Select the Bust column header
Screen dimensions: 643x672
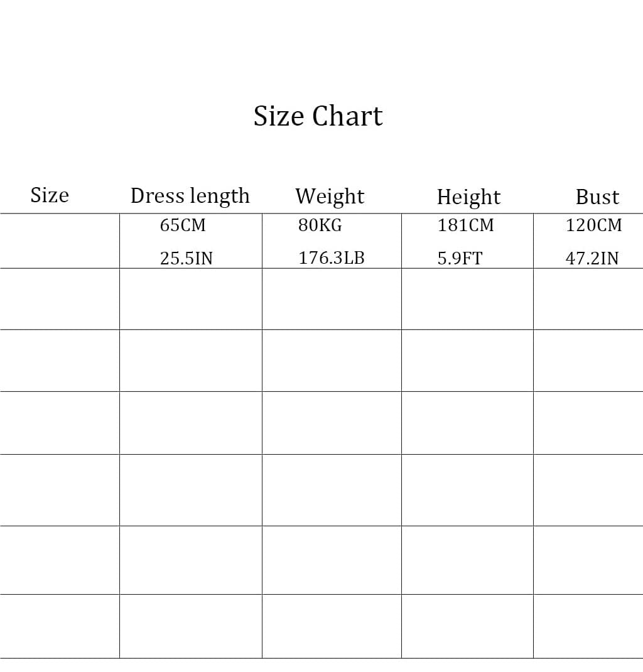tap(597, 197)
